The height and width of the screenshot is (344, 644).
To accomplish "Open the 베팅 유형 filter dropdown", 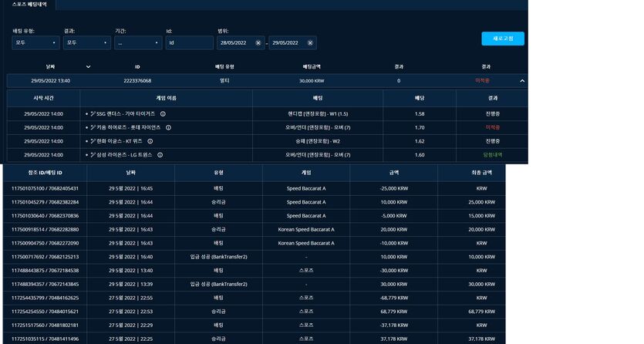I will tap(35, 42).
